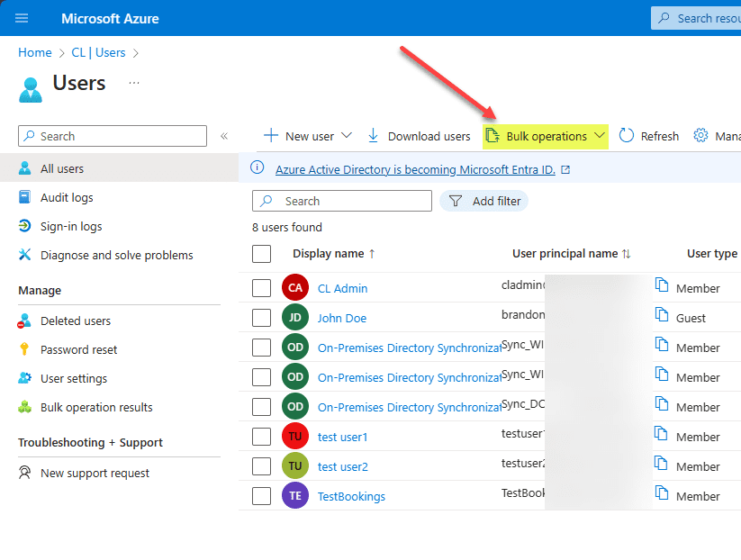Copy TestBookings principal name
Image resolution: width=741 pixels, height=560 pixels.
pyautogui.click(x=662, y=493)
